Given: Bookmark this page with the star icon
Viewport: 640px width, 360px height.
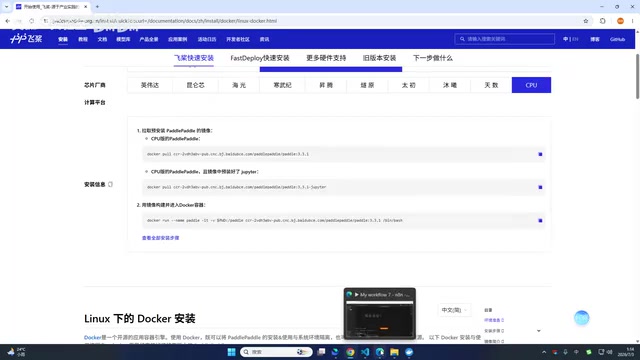Looking at the screenshot, I should coord(586,21).
